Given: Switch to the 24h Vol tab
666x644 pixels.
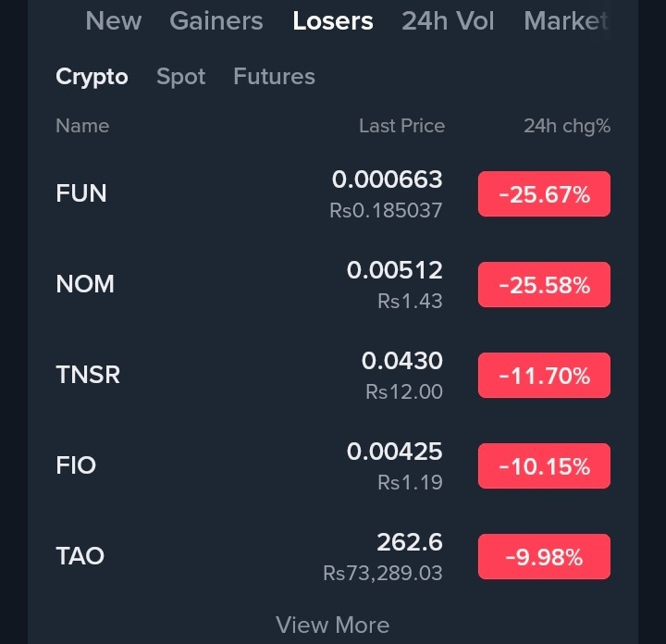Looking at the screenshot, I should [448, 21].
